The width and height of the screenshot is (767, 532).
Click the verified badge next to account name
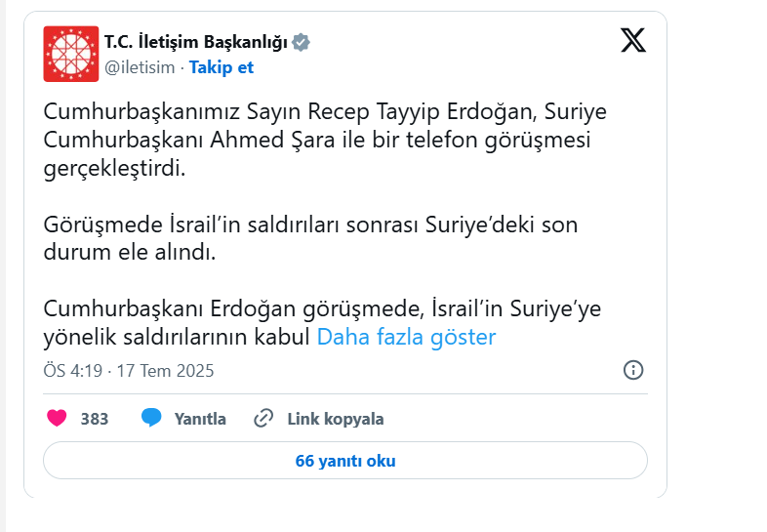coord(301,42)
